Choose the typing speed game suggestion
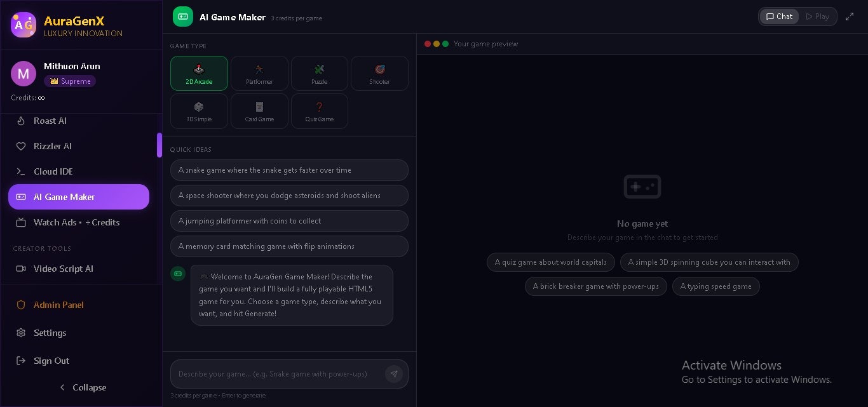The height and width of the screenshot is (407, 868). (x=716, y=286)
